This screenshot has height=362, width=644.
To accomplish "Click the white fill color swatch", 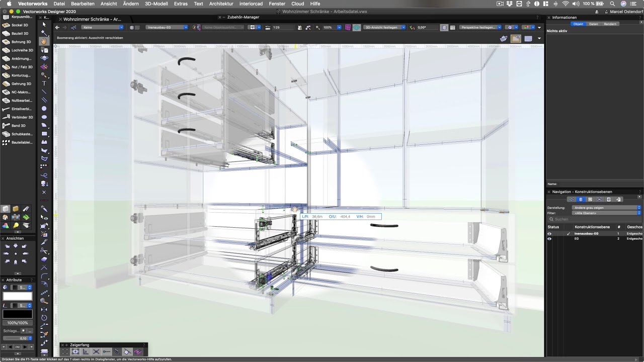I will tap(18, 296).
